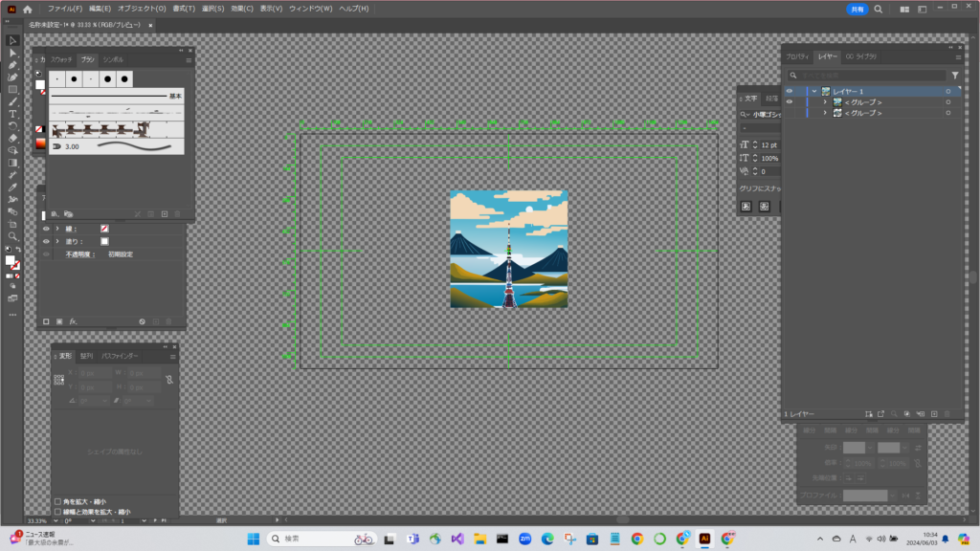
Task: Enable the 角を拡大・縮小 checkbox
Action: [x=57, y=501]
